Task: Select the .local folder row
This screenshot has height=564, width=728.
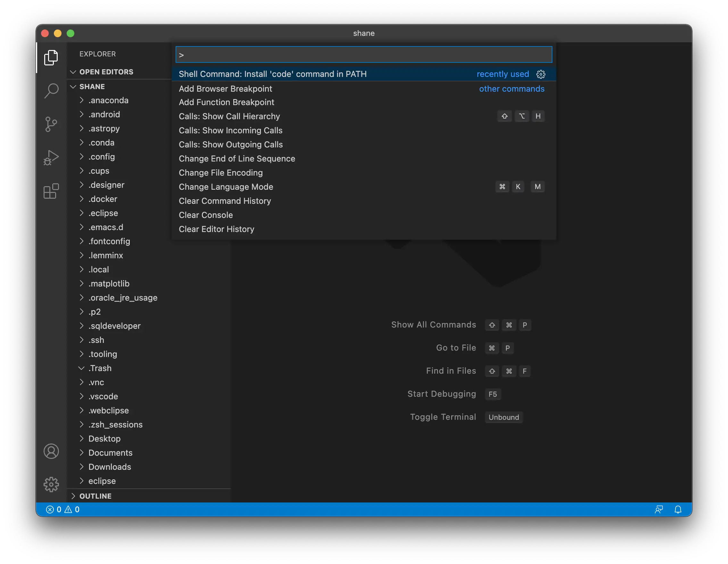Action: (x=149, y=269)
